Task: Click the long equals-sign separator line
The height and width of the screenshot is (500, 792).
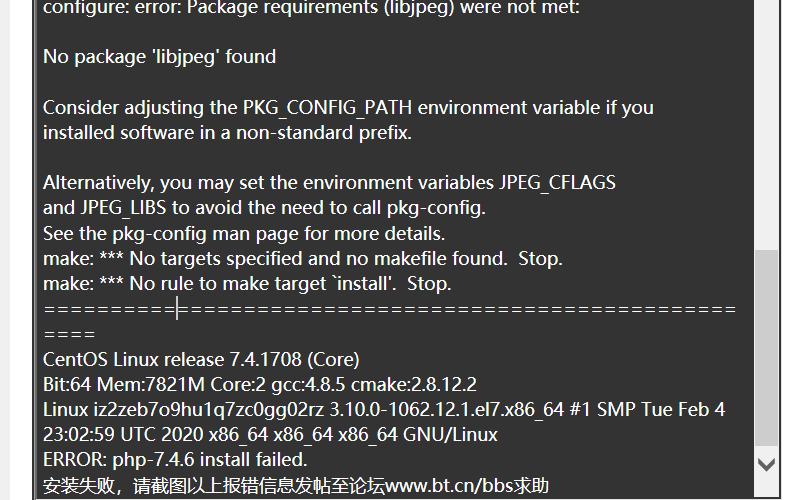Action: (x=389, y=309)
